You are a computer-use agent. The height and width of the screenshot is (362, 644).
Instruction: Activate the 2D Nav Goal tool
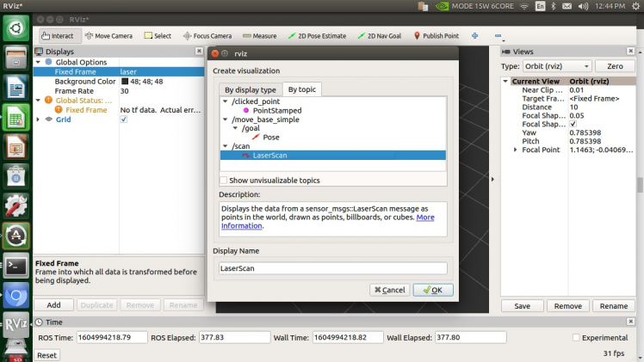(379, 36)
